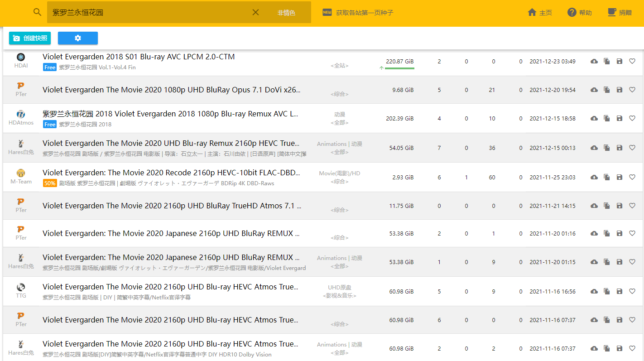Open the 非情色 search scheme dropdown

(x=286, y=13)
